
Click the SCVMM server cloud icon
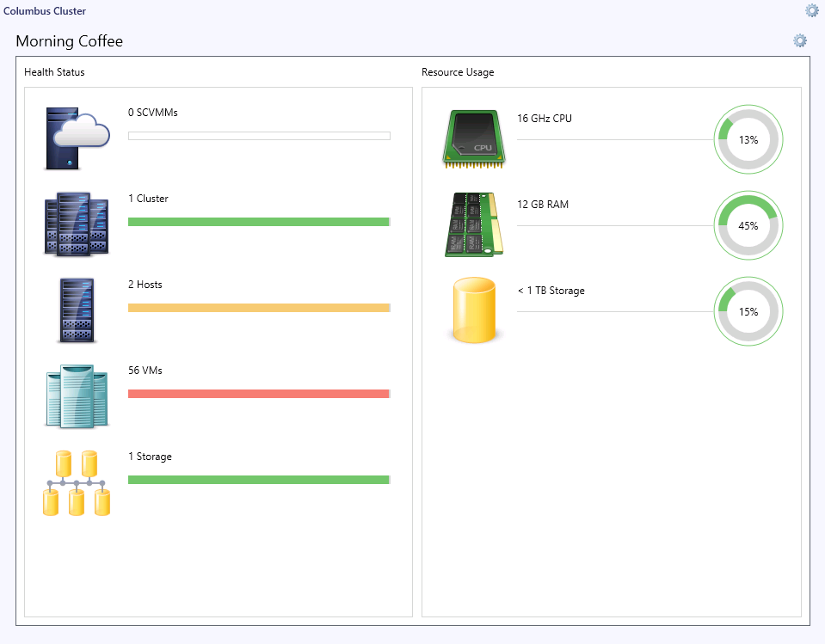[x=77, y=138]
